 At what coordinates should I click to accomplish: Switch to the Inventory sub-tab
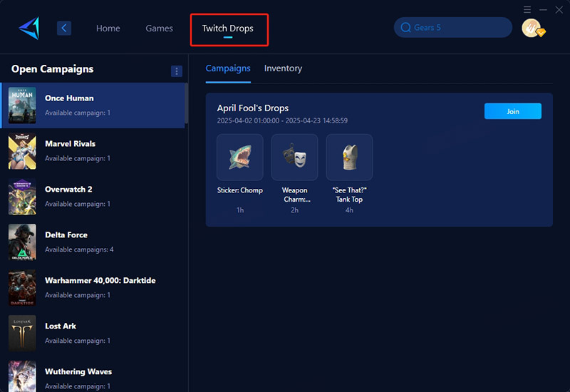click(283, 68)
